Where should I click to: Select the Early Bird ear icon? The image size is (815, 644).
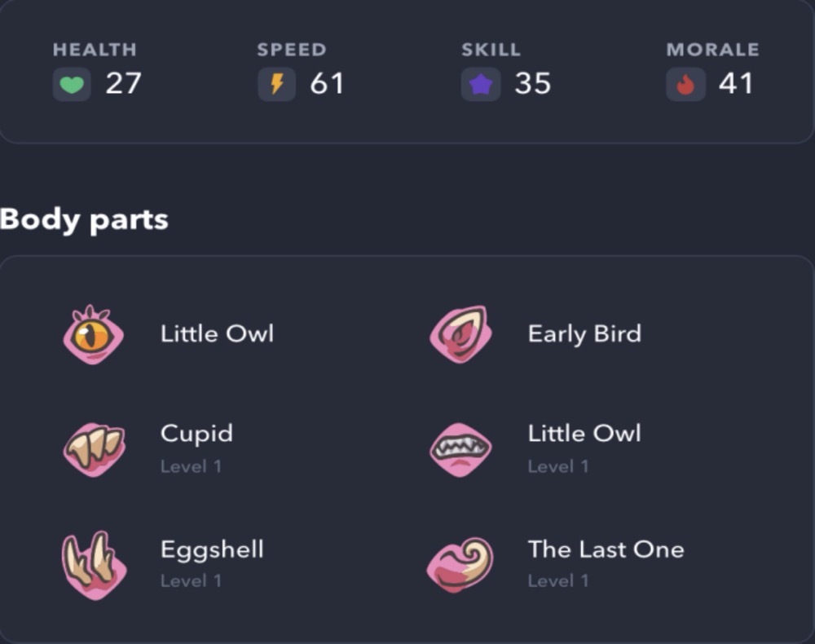461,334
